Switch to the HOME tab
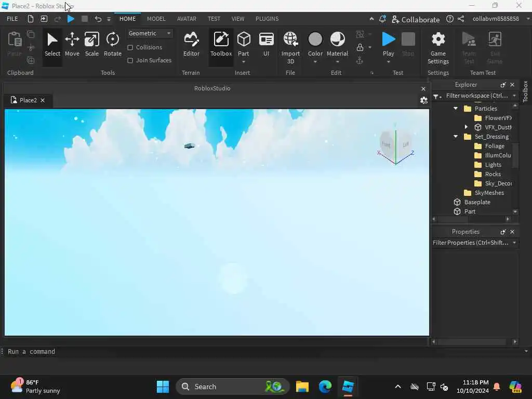This screenshot has width=532, height=399. coord(128,19)
